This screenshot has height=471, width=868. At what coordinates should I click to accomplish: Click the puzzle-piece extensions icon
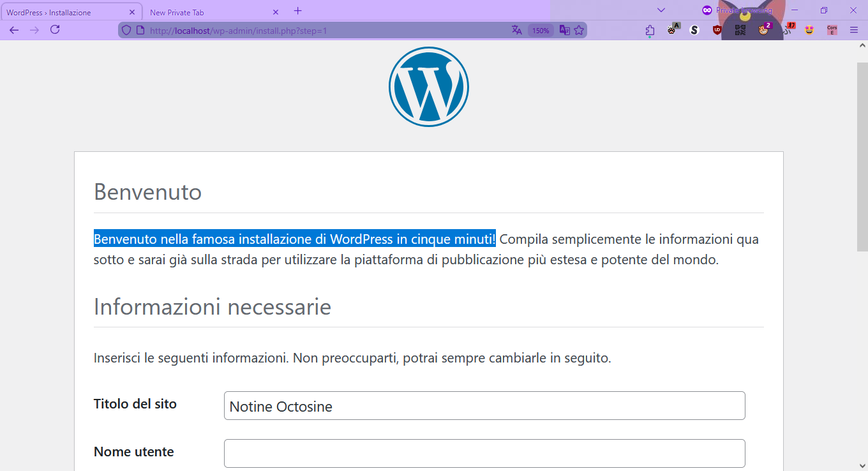click(x=649, y=29)
